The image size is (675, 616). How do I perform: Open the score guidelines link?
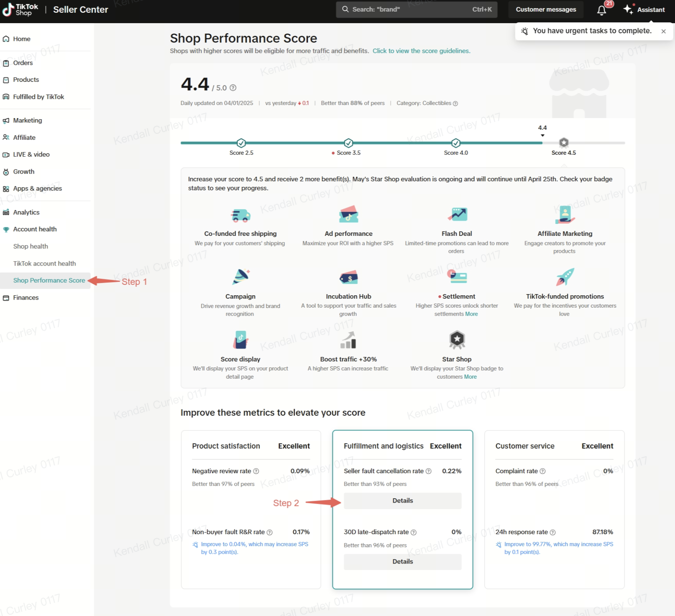tap(421, 51)
